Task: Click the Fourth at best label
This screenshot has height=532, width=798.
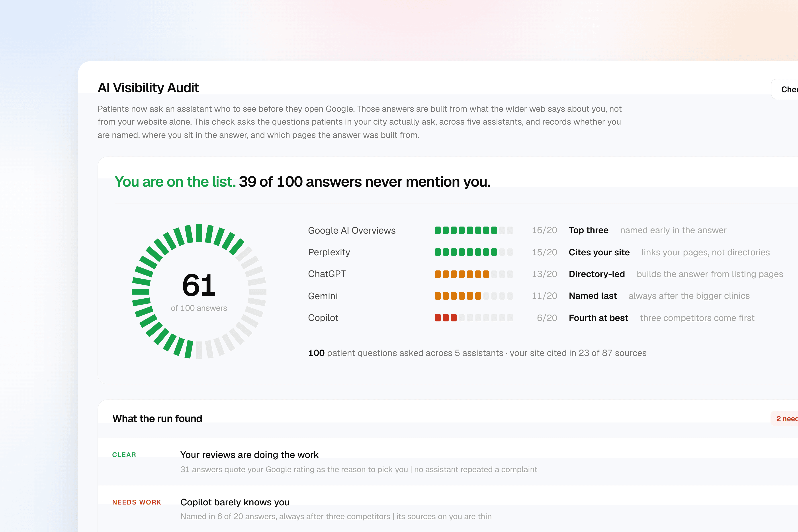Action: [x=598, y=318]
